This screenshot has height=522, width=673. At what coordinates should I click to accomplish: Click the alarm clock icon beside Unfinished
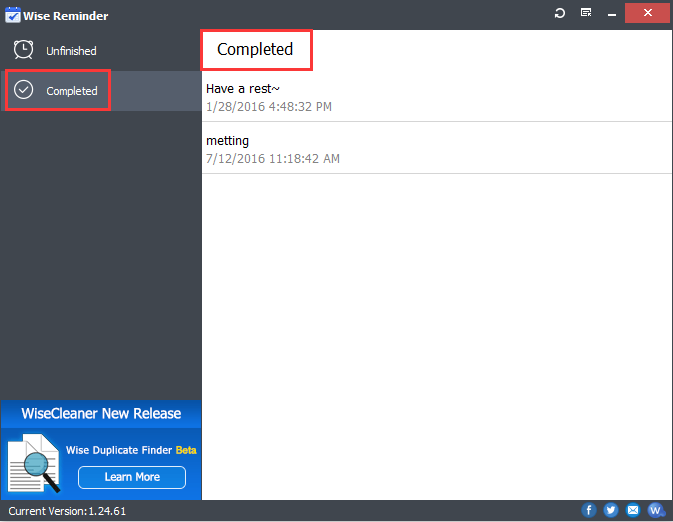23,50
